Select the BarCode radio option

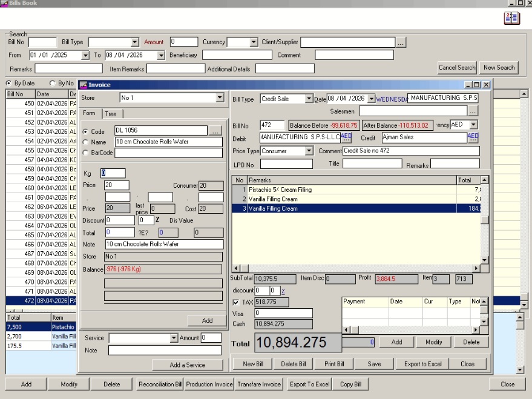point(85,153)
